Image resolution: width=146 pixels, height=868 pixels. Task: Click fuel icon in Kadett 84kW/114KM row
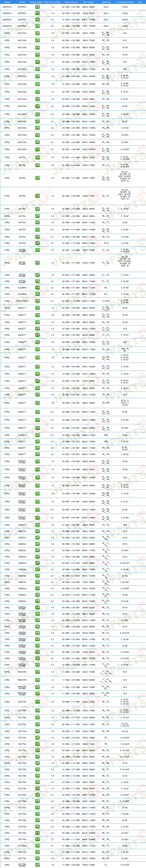(x=37, y=395)
